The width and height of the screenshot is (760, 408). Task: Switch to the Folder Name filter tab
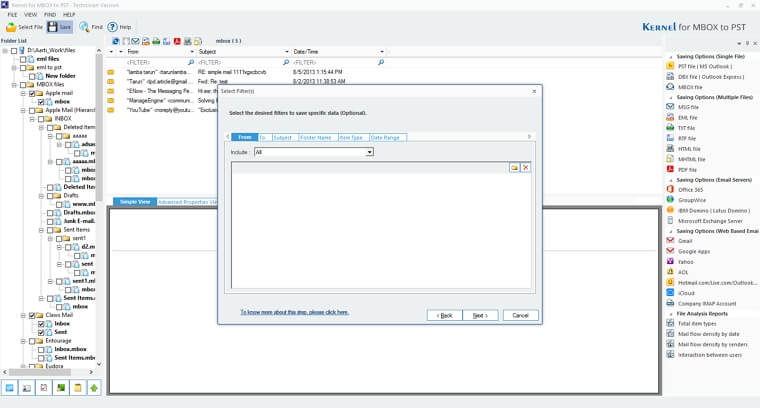click(318, 138)
